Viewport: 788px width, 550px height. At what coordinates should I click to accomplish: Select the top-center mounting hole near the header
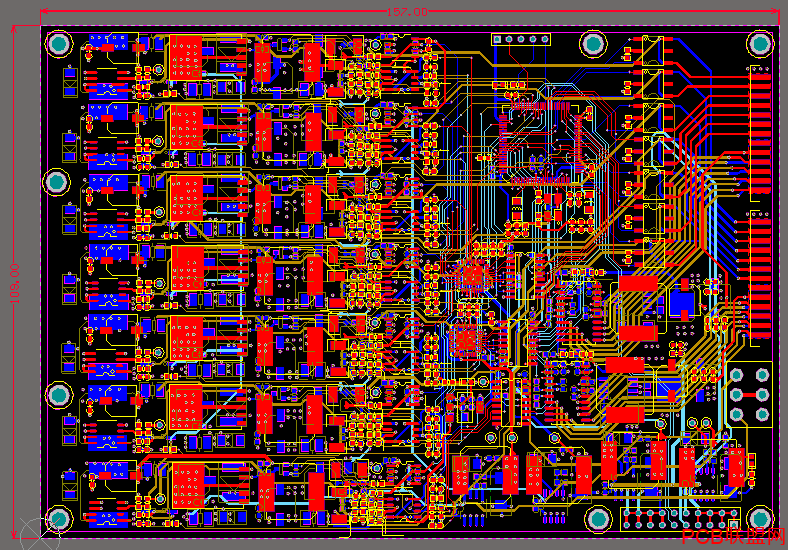coord(593,44)
